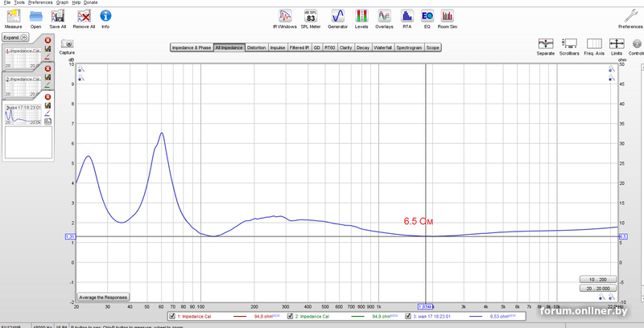Expand the measurements panel

pyautogui.click(x=11, y=37)
